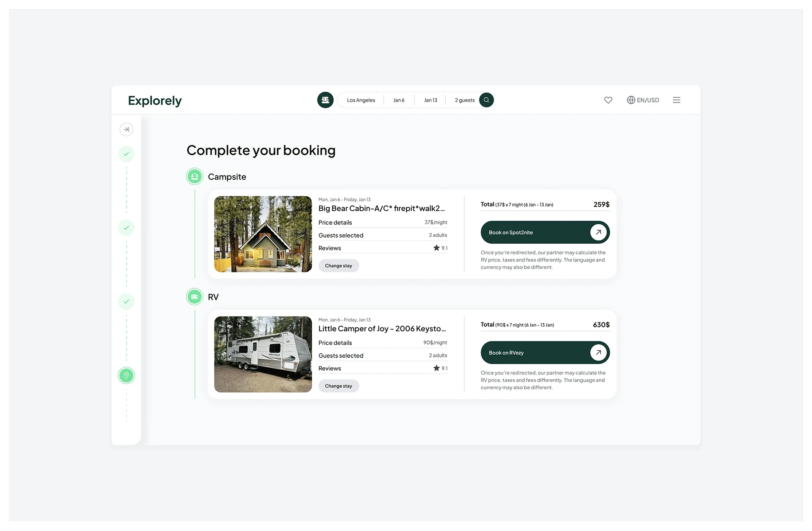
Task: Open favorites with the heart icon
Action: [x=608, y=100]
